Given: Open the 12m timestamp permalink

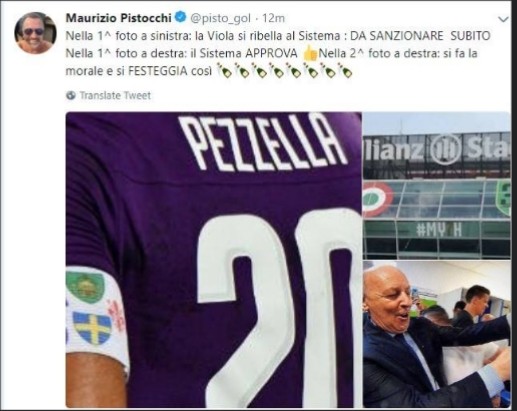Looking at the screenshot, I should [x=273, y=18].
